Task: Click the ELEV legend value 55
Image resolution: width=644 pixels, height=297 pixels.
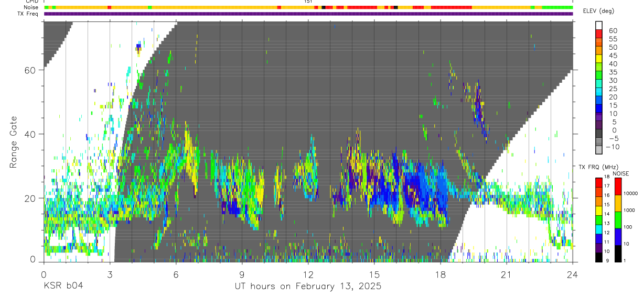Action: 613,39
